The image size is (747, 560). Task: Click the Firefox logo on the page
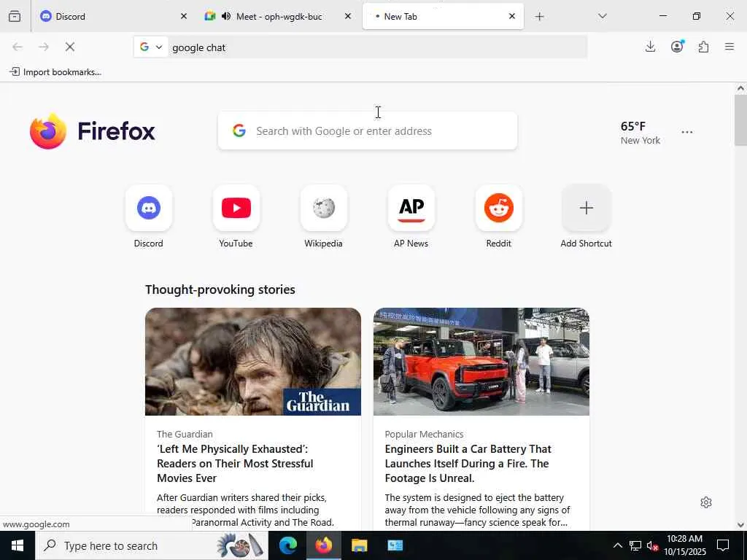coord(93,131)
